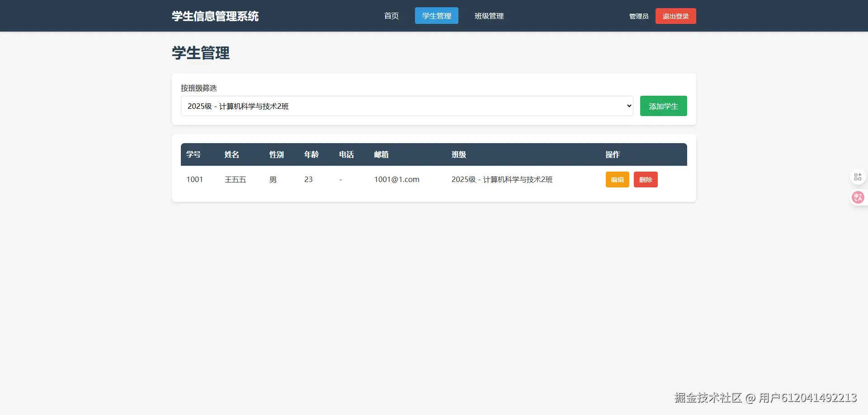868x415 pixels.
Task: Switch to the 班级管理 tab
Action: pos(489,16)
